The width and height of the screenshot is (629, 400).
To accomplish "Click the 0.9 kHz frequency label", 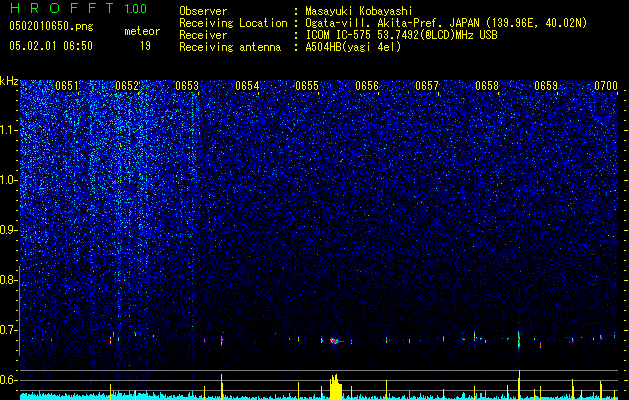I will (9, 230).
